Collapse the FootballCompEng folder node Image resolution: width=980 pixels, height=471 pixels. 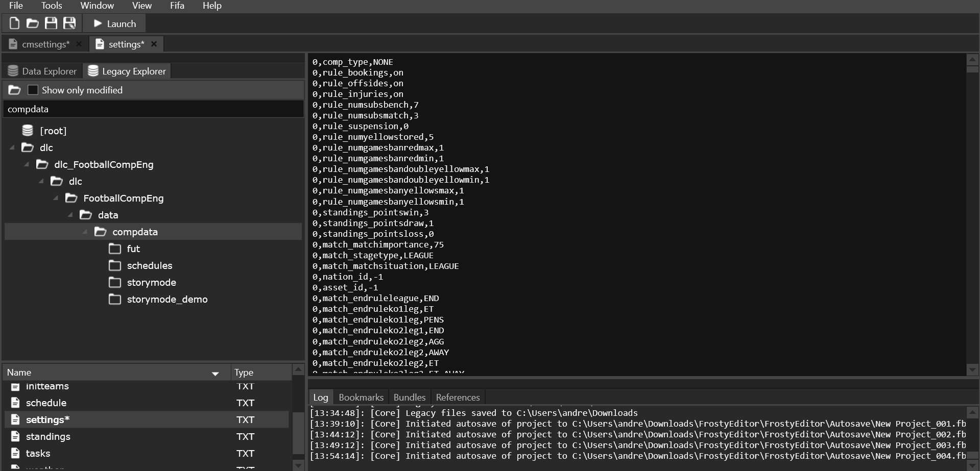pos(56,198)
